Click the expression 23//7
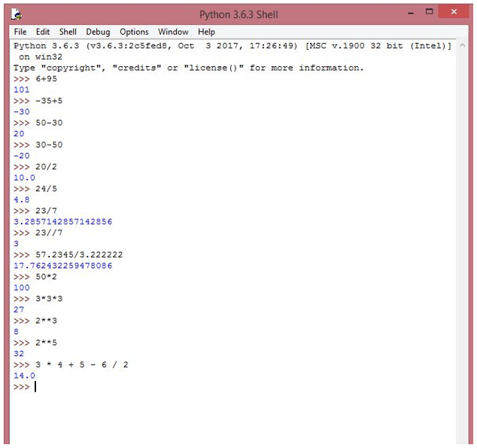 point(49,233)
